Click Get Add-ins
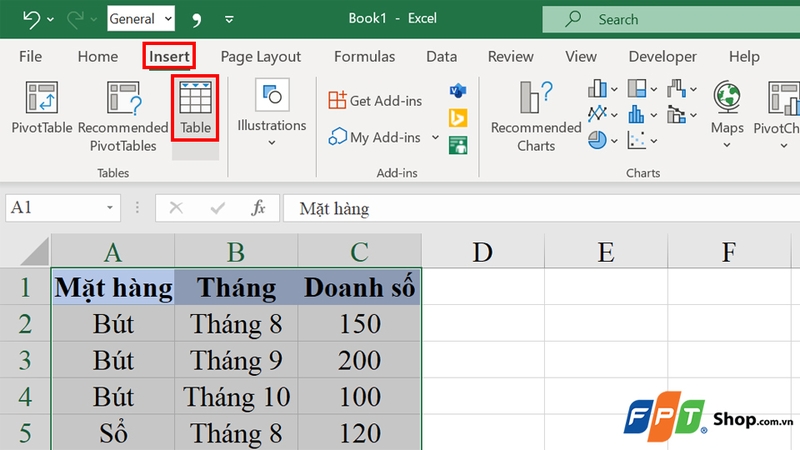800x450 pixels. pos(375,101)
